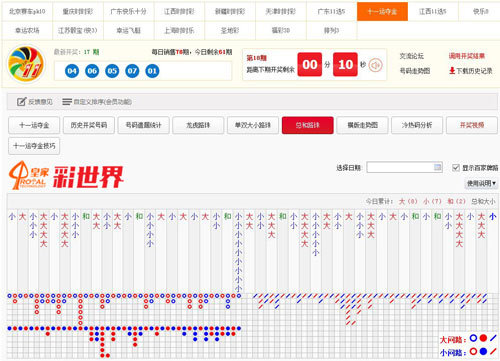Open 单双大小路珠 view
The height and width of the screenshot is (361, 500).
point(253,125)
